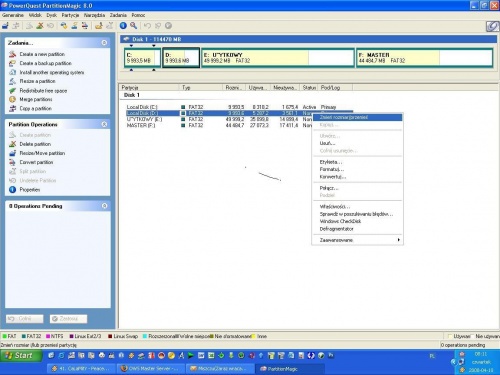Screen dimensions: 500x375
Task: Choose Defragmentator in the context menu
Action: pos(357,229)
